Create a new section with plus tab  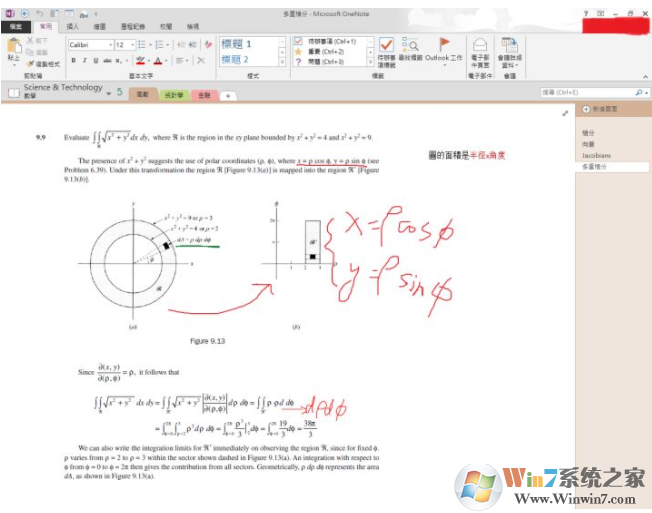pyautogui.click(x=228, y=96)
